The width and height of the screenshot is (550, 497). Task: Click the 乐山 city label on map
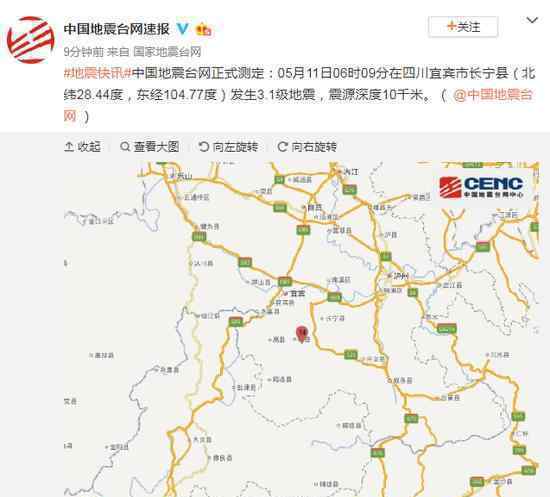click(181, 176)
